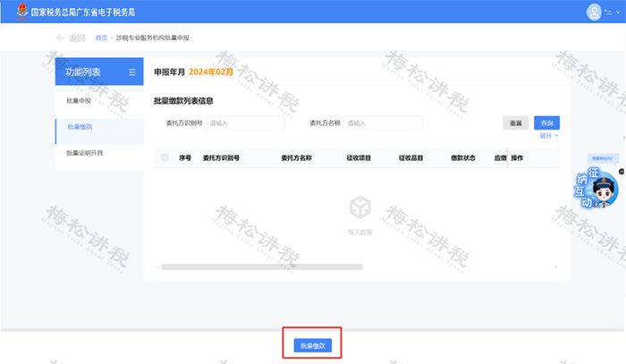
Task: Go back using 返回 link
Action: 77,38
